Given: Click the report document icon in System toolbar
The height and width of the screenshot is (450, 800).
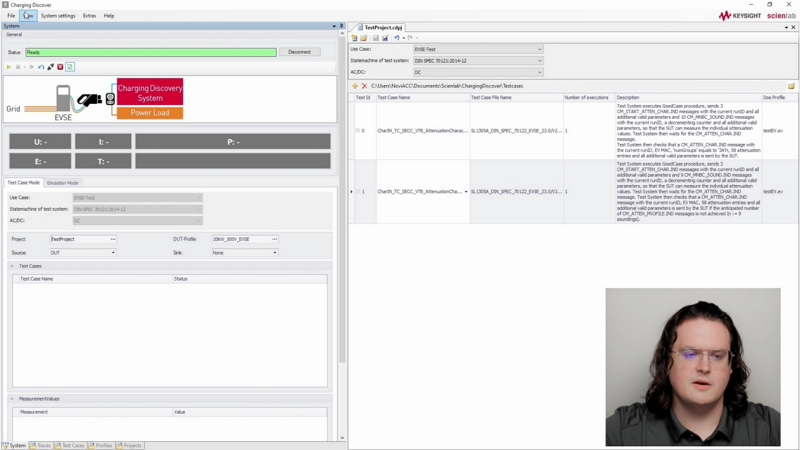Looking at the screenshot, I should click(70, 67).
